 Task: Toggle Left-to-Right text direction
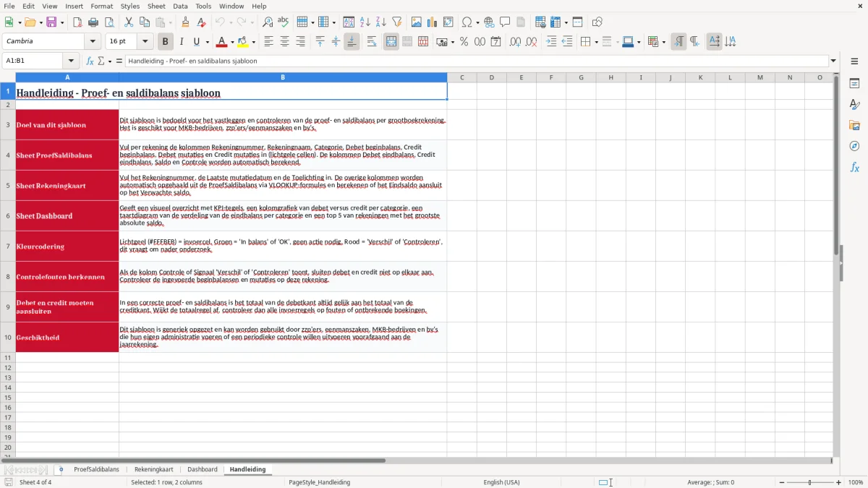pyautogui.click(x=678, y=42)
